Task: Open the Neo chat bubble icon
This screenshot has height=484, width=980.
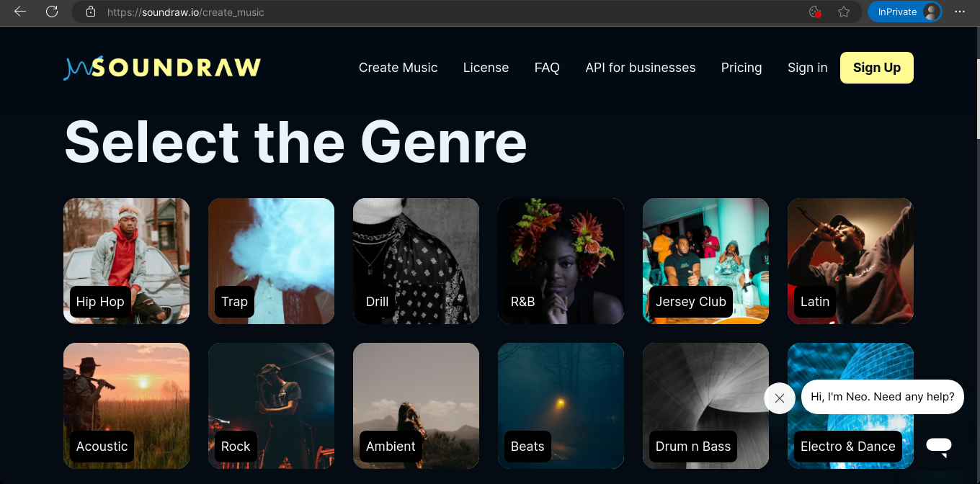Action: tap(939, 446)
